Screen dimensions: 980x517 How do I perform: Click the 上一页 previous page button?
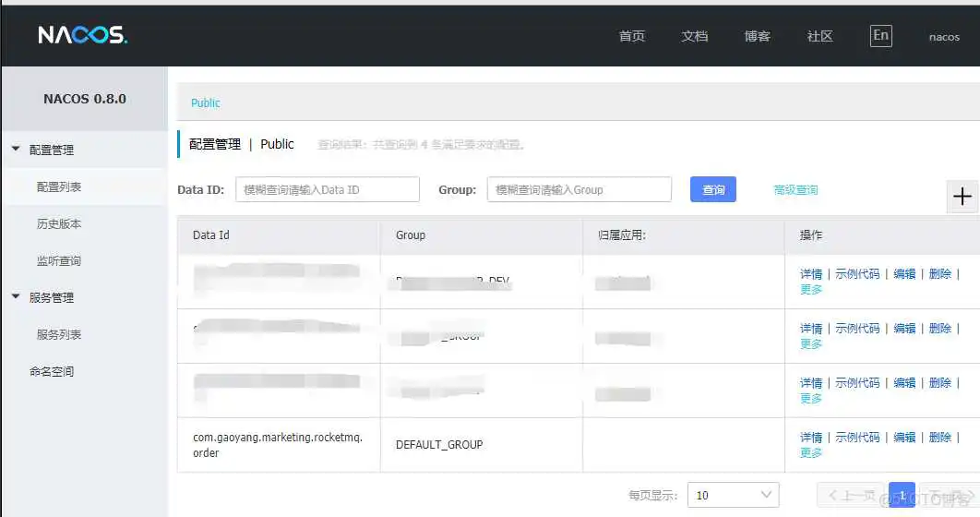tap(851, 495)
